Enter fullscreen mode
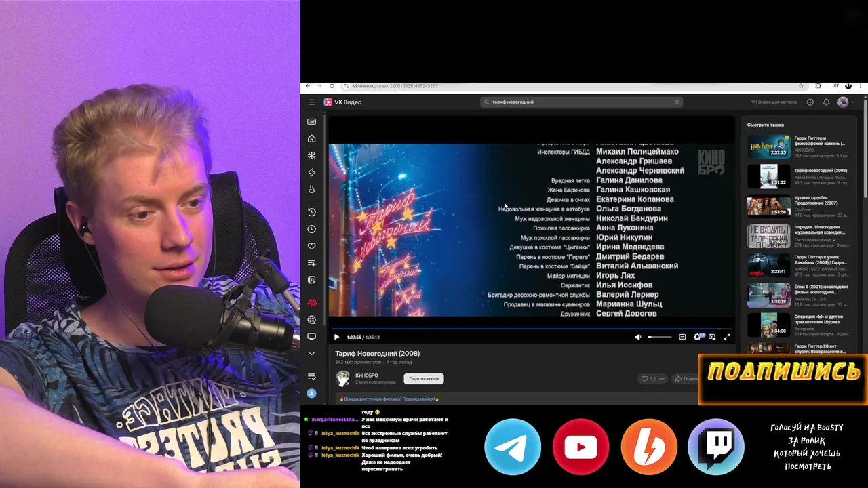Image resolution: width=868 pixels, height=488 pixels. point(727,337)
